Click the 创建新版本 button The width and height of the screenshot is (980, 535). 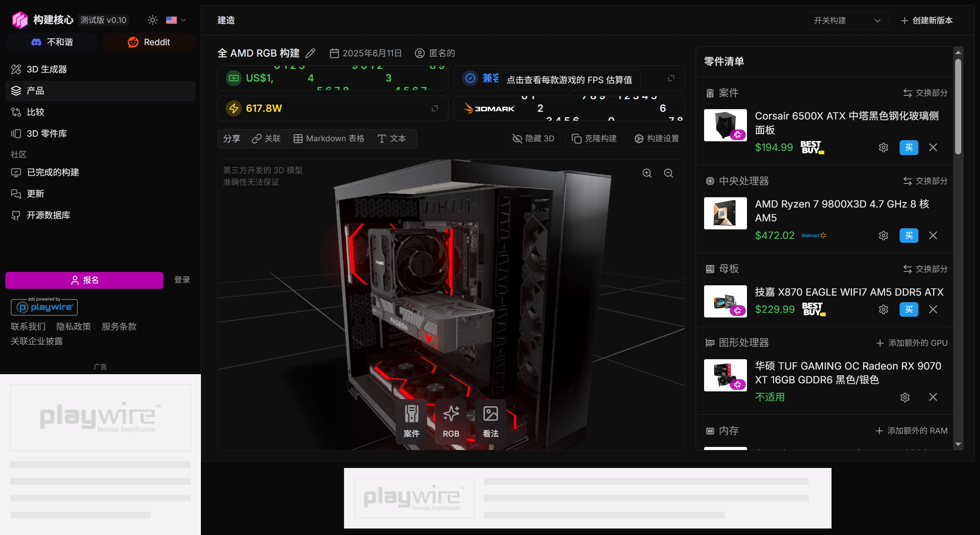click(x=926, y=20)
